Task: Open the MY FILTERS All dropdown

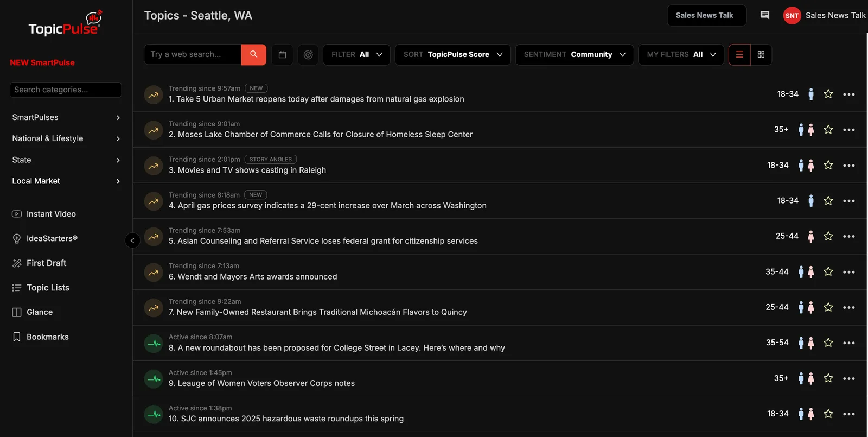Action: pos(681,54)
